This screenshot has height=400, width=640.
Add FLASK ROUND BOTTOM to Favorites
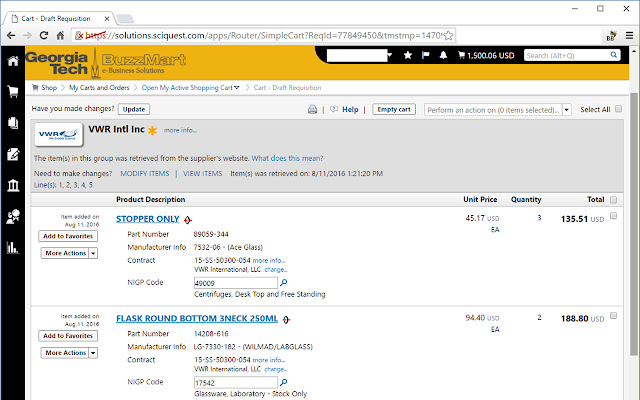pyautogui.click(x=68, y=336)
